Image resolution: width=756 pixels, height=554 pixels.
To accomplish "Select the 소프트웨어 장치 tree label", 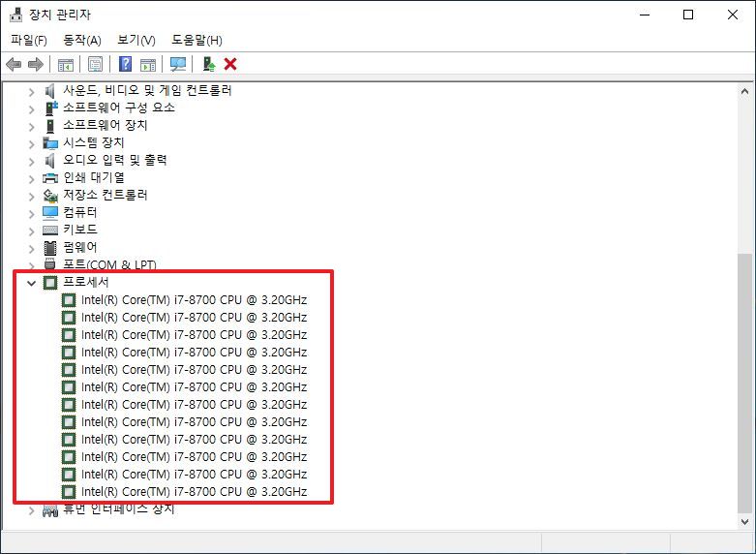I will pos(106,125).
